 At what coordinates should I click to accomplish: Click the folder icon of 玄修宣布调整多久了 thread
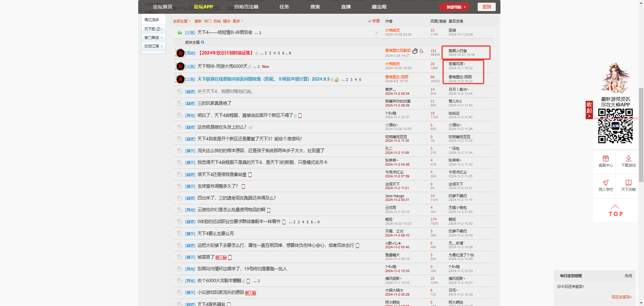point(180,186)
